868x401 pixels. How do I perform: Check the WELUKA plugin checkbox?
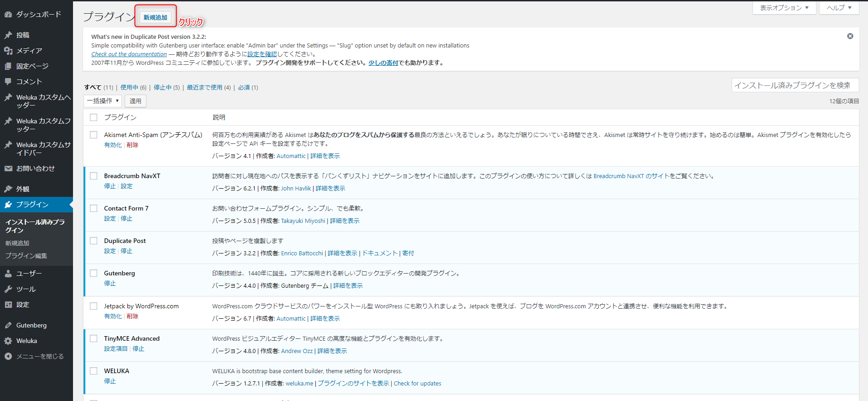94,371
